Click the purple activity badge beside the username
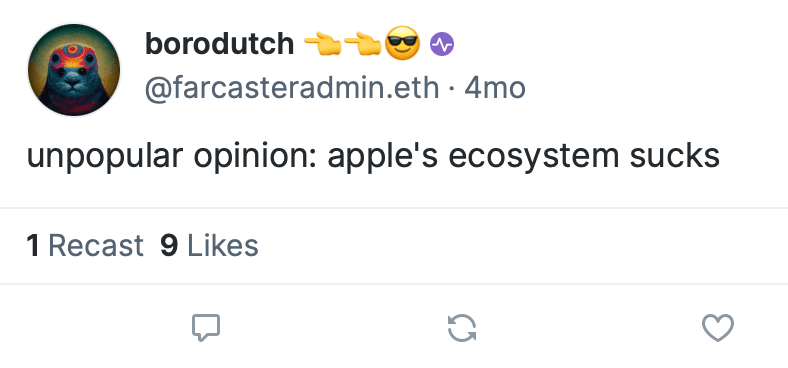The width and height of the screenshot is (788, 368). [442, 45]
